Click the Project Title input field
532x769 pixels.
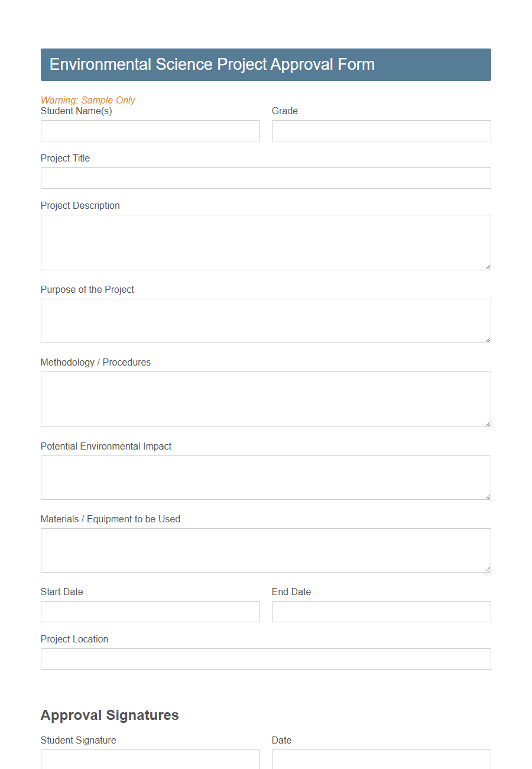[x=265, y=178]
